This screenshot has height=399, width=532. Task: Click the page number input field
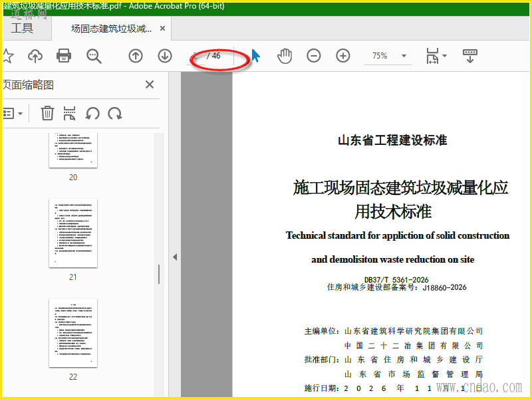196,56
